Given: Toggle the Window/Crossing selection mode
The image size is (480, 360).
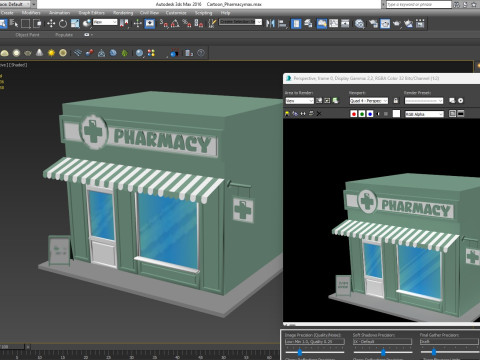Looking at the screenshot, I should (37, 23).
